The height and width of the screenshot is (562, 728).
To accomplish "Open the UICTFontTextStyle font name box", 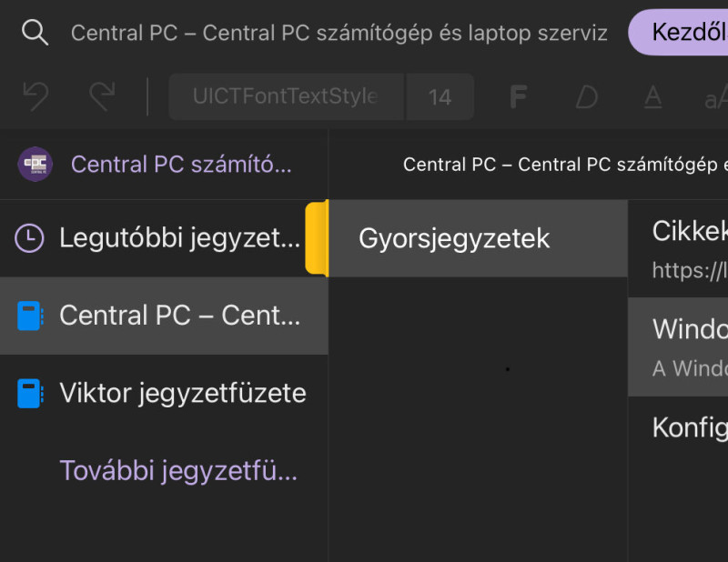I will click(287, 96).
